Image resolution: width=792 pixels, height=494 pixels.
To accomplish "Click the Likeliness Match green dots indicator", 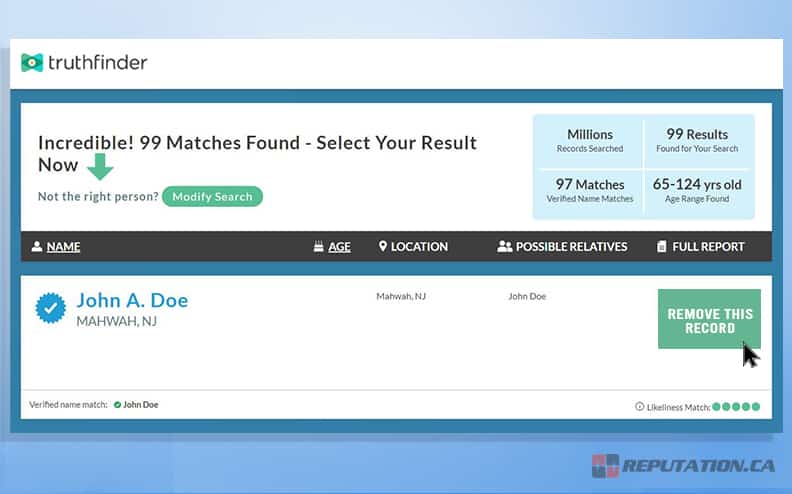I will [x=736, y=407].
